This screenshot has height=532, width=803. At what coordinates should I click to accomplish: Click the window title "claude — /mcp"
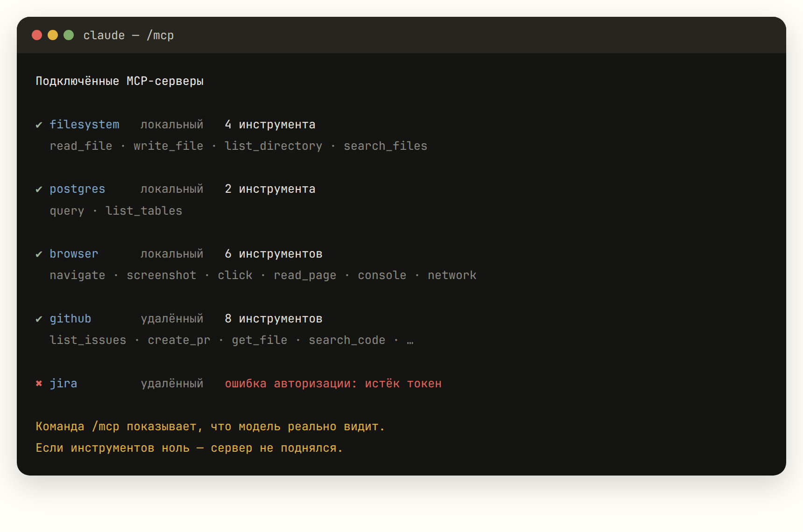pos(128,35)
